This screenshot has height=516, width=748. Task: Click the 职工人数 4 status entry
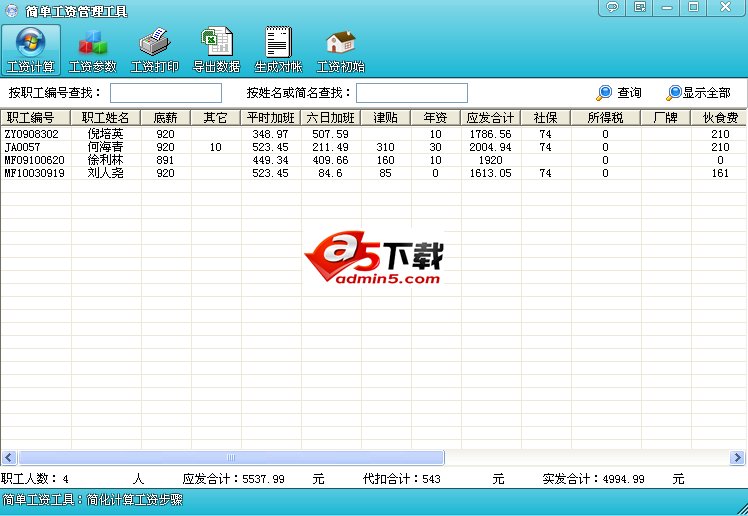[x=35, y=478]
